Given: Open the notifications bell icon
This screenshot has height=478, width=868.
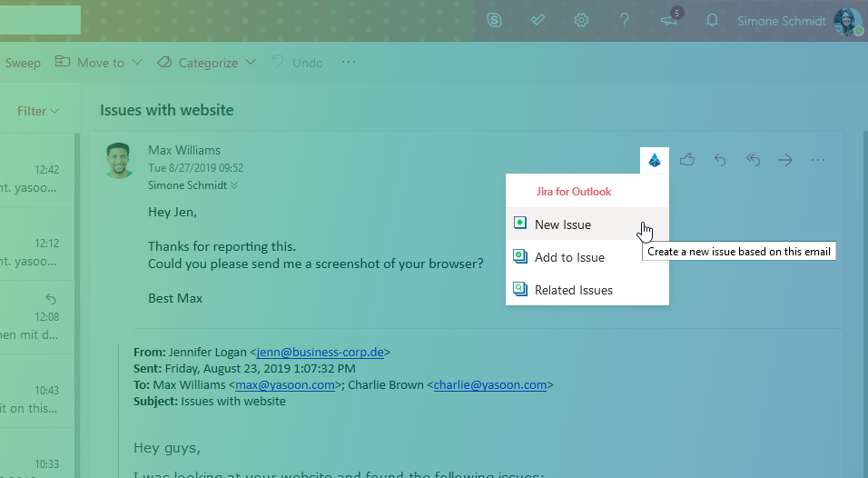Looking at the screenshot, I should click(x=713, y=20).
